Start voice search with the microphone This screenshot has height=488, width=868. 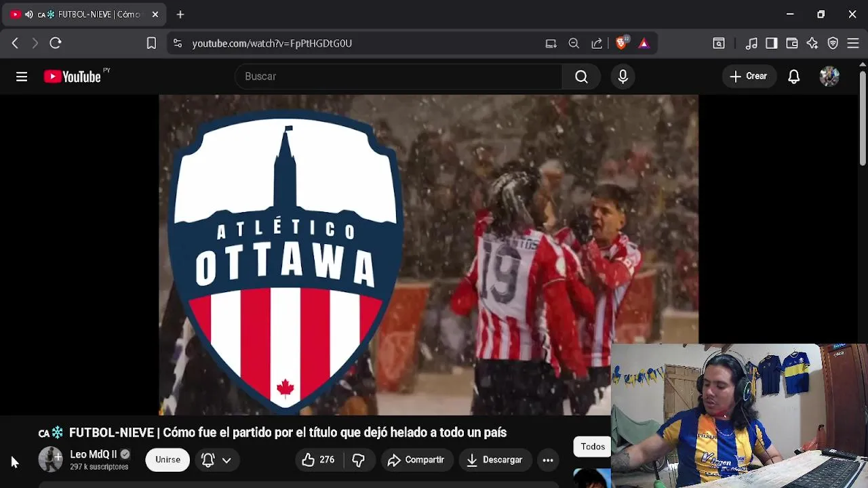(x=623, y=77)
